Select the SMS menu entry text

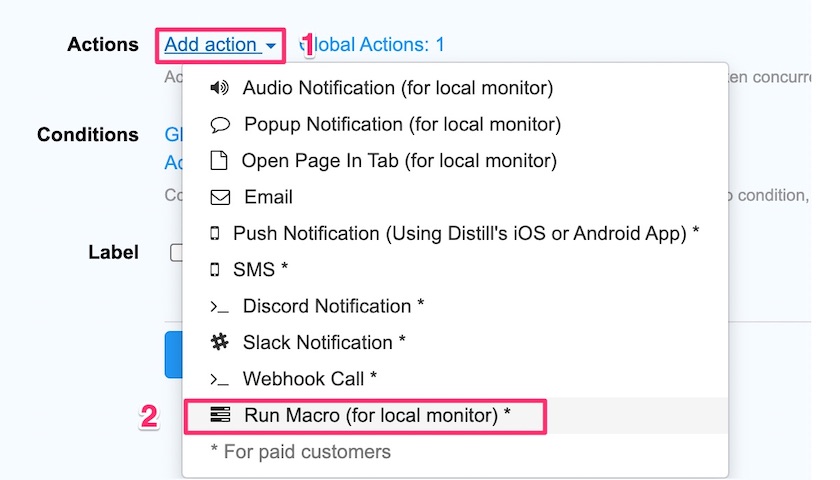coord(260,270)
